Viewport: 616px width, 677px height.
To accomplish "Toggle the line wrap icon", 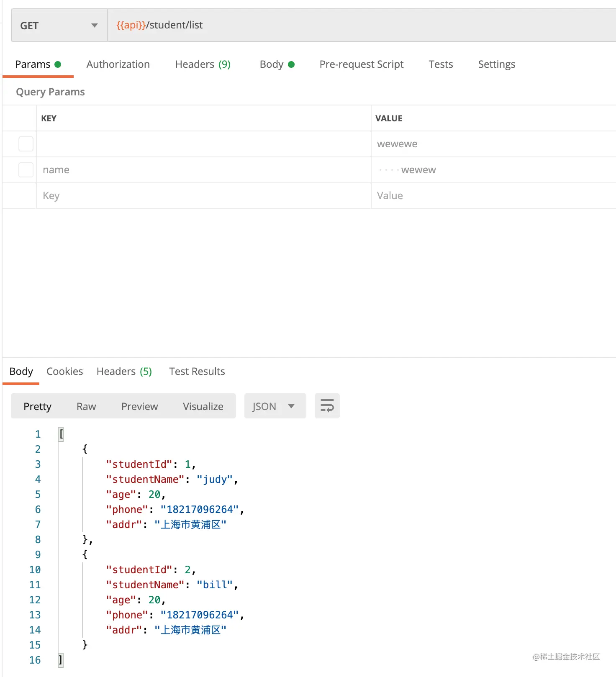I will point(327,406).
